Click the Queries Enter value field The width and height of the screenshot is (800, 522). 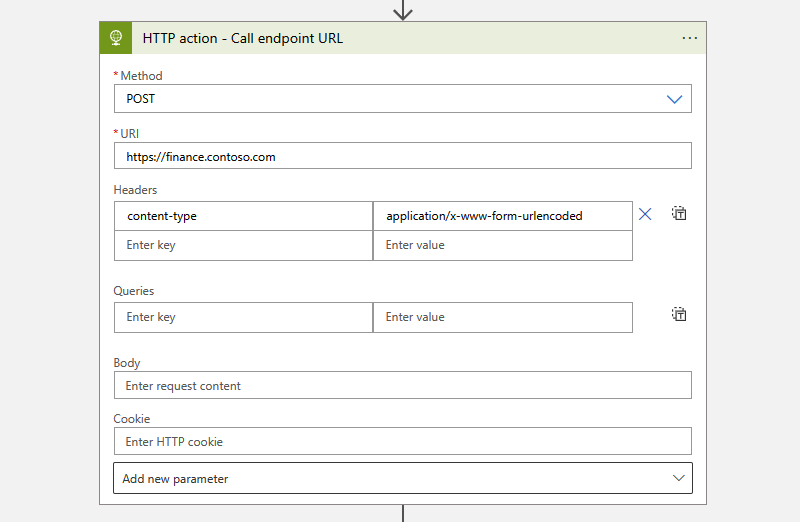pos(502,317)
